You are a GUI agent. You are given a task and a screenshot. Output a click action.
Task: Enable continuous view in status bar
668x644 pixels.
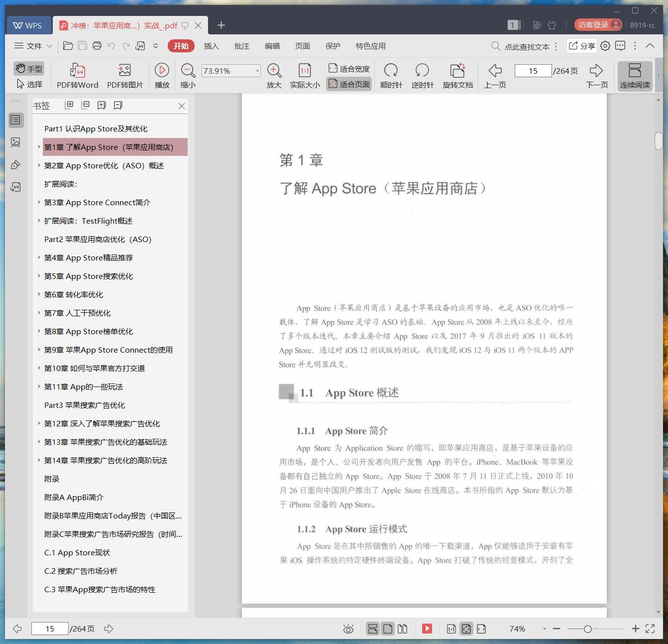click(x=372, y=629)
